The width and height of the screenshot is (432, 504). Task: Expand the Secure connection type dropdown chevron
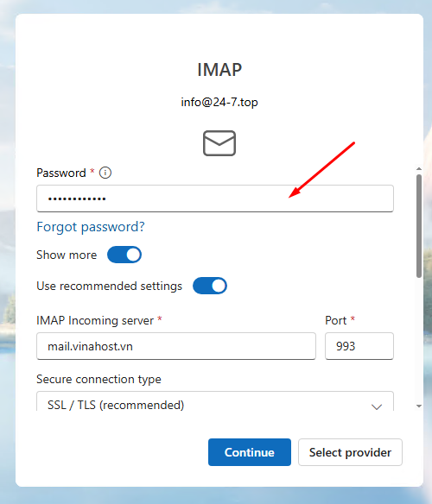pos(377,406)
